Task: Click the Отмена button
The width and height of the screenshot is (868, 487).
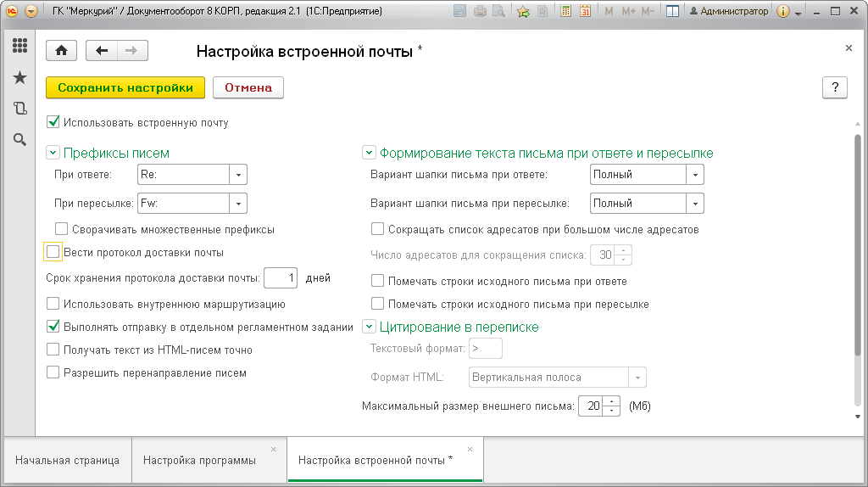Action: 248,87
